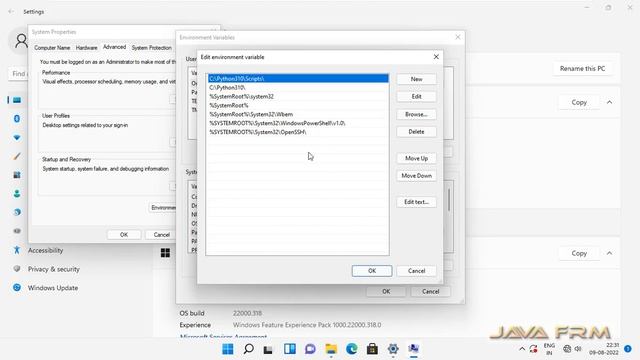Open Privacy & security settings
Viewport: 640px width, 360px height.
(53, 269)
